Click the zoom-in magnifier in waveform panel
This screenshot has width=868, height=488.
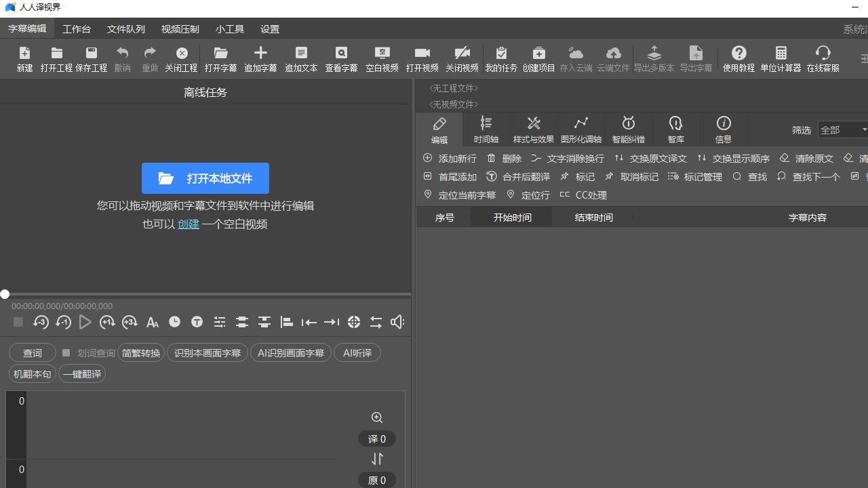[x=377, y=418]
